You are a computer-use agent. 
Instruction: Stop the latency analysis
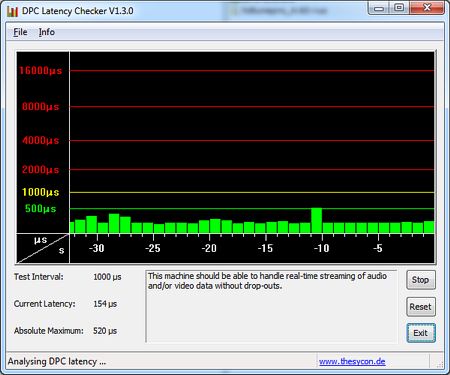421,280
